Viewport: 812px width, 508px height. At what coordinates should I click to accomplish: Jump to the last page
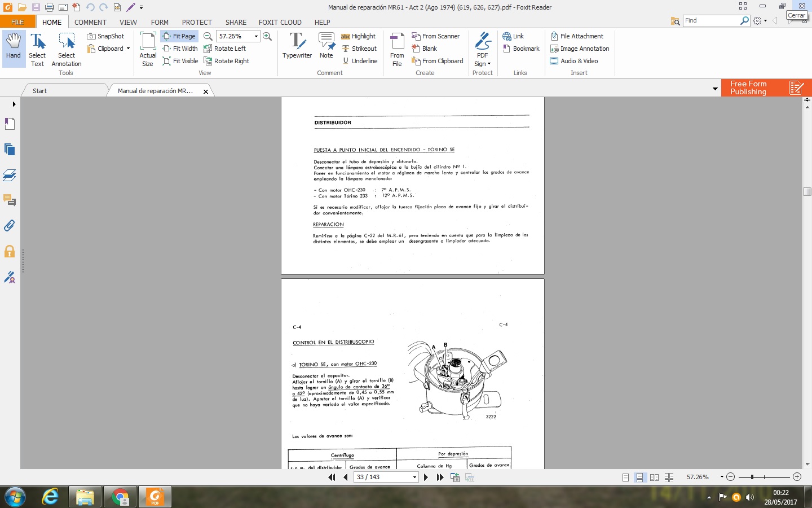pos(440,477)
